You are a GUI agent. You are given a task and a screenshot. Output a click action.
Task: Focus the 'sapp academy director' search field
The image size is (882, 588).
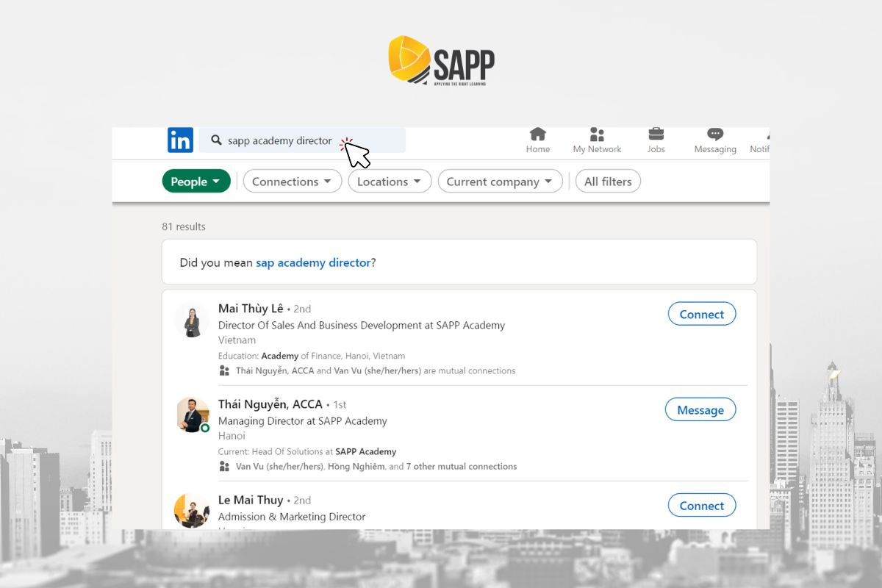click(x=302, y=140)
